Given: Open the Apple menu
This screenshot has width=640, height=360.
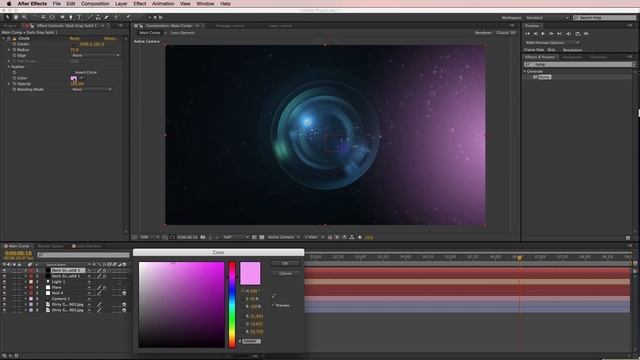Looking at the screenshot, I should click(9, 4).
